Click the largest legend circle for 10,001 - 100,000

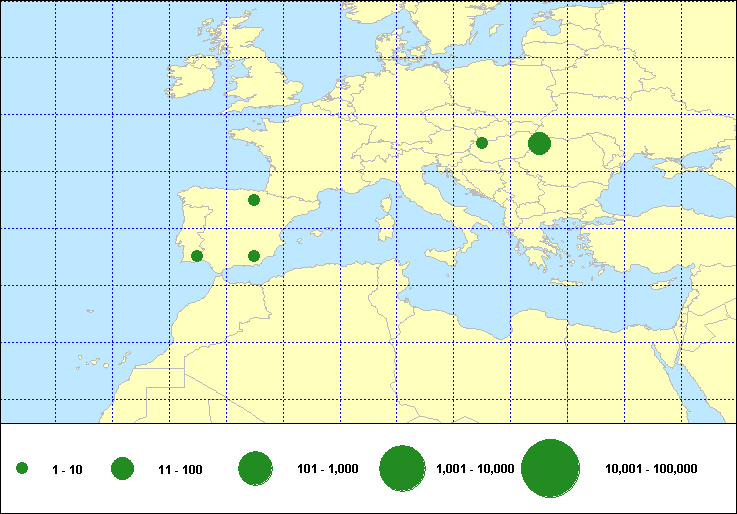pyautogui.click(x=551, y=468)
